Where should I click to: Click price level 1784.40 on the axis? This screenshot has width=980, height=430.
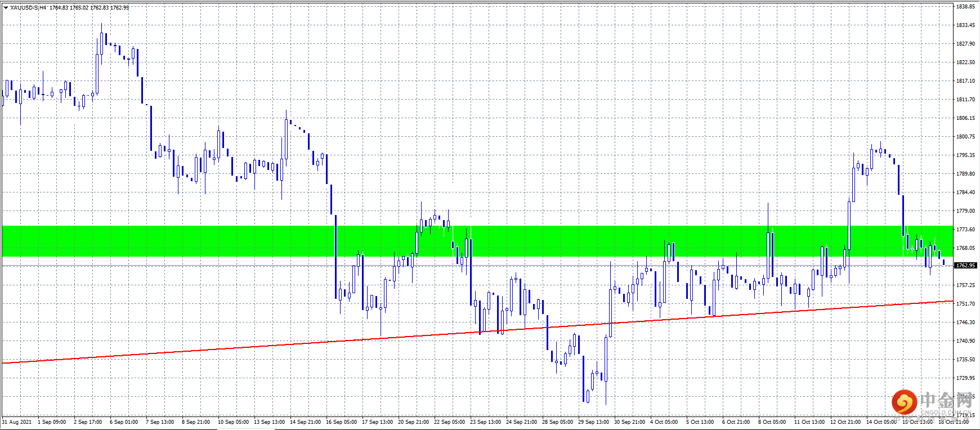pyautogui.click(x=966, y=192)
